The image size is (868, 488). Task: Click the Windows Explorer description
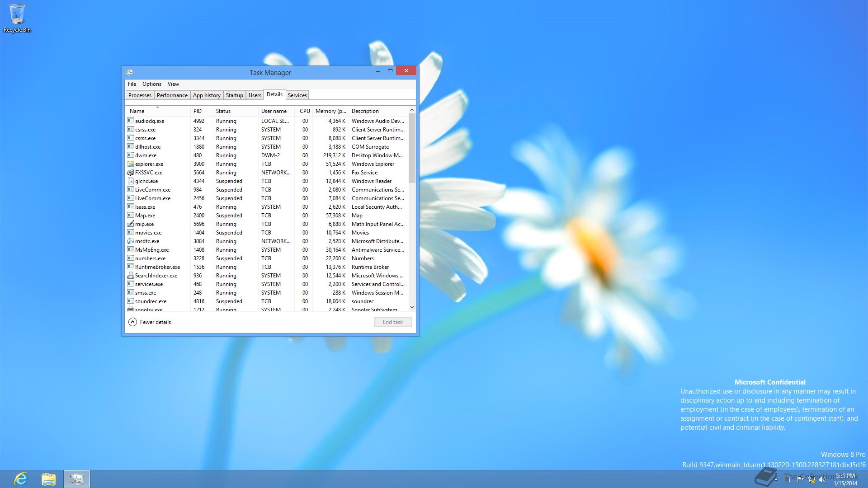[373, 164]
